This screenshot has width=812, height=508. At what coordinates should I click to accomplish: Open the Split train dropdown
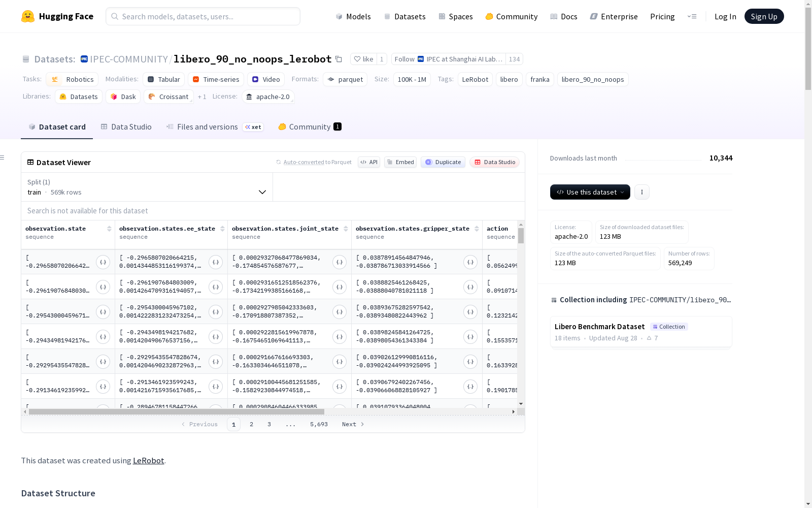[147, 187]
